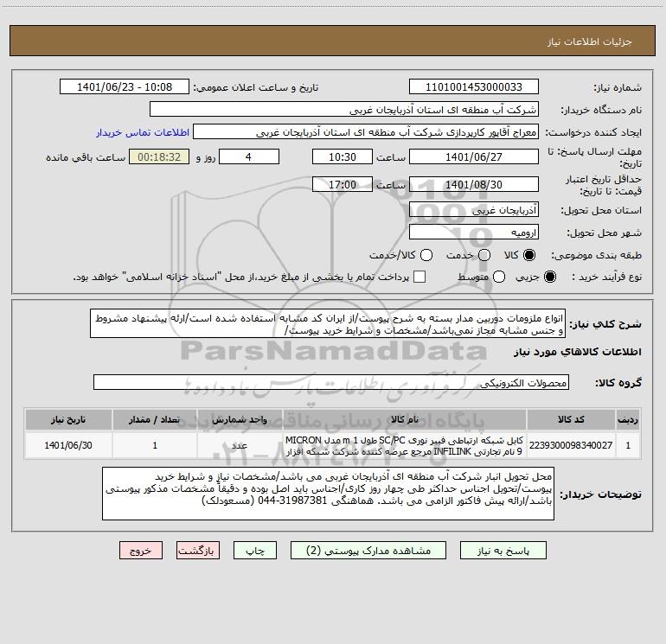Click the شماره نیاز field 1101001453000033
Image resolution: width=666 pixels, height=644 pixels.
[x=474, y=87]
